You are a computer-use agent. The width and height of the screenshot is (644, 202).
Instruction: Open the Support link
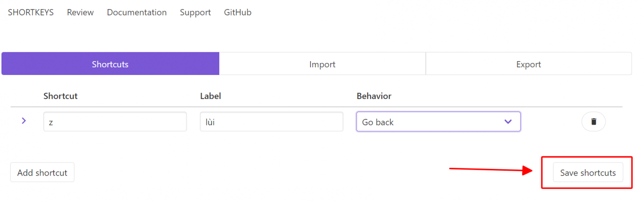[195, 13]
